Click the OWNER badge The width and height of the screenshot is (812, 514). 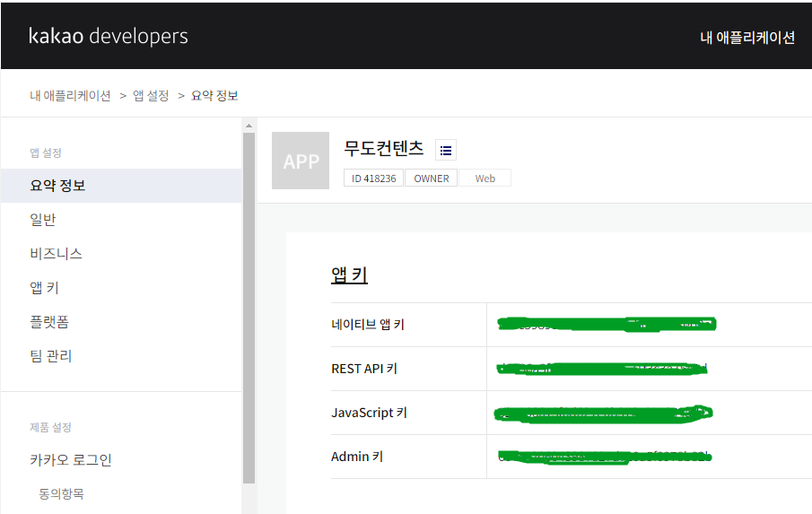(432, 179)
